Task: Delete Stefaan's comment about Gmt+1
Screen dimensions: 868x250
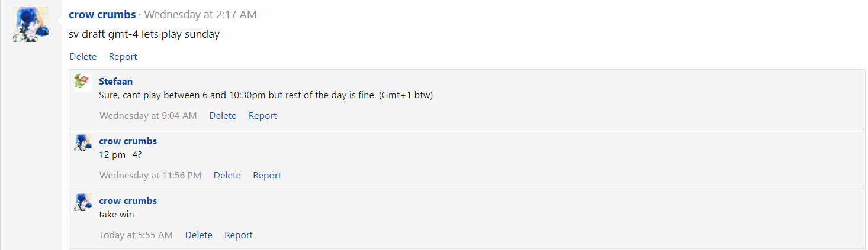Action: click(223, 116)
